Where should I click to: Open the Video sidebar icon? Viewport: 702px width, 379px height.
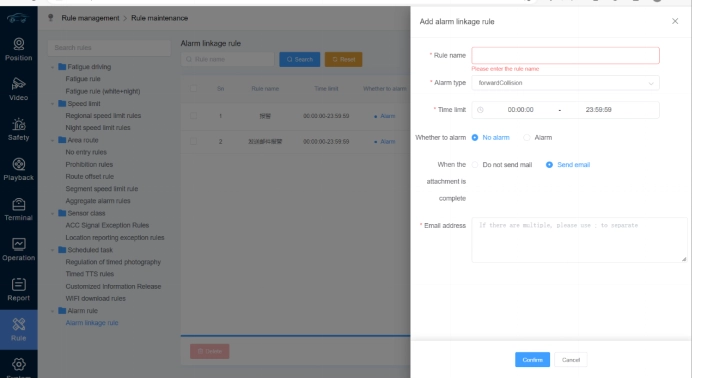(18, 84)
